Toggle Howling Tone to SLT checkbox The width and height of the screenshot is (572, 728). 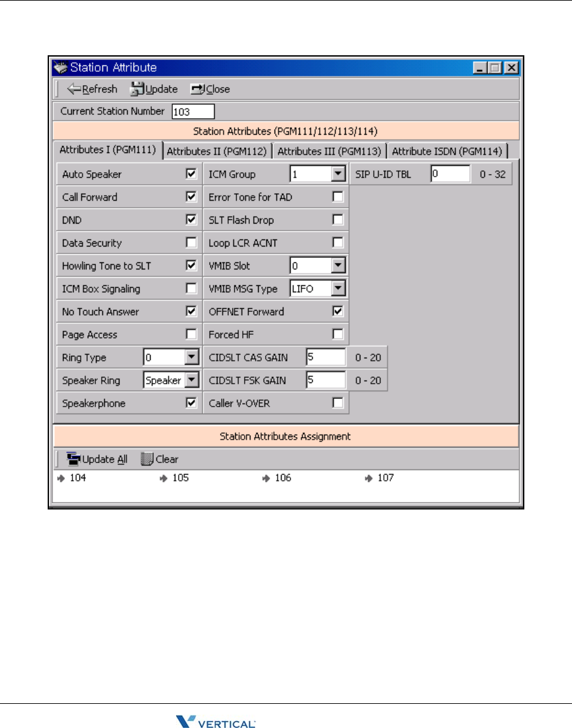[191, 265]
